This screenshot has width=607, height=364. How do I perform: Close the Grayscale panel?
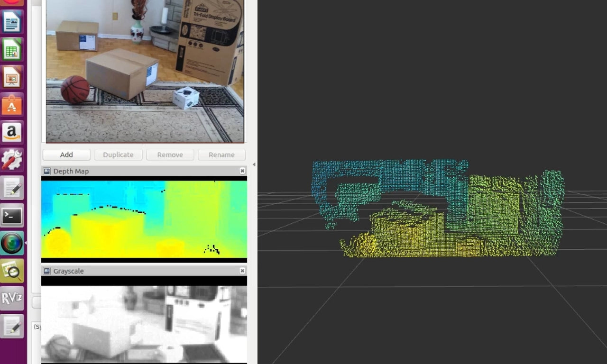point(242,271)
